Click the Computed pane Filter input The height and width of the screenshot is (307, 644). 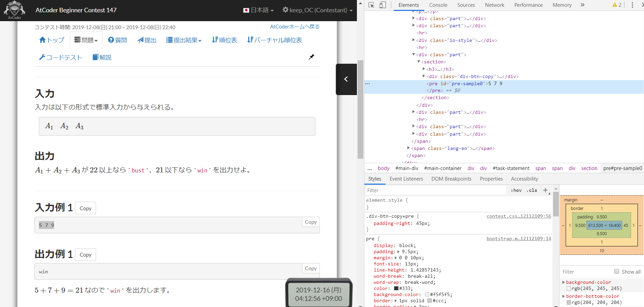pyautogui.click(x=586, y=272)
